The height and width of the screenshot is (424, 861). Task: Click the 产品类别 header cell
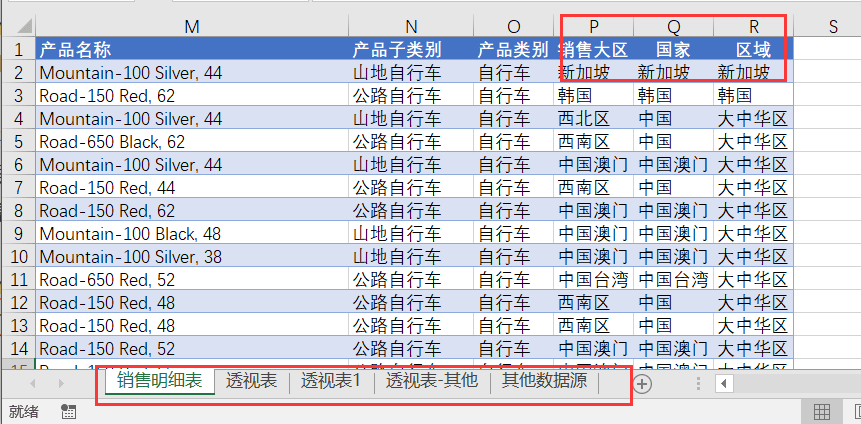[513, 49]
